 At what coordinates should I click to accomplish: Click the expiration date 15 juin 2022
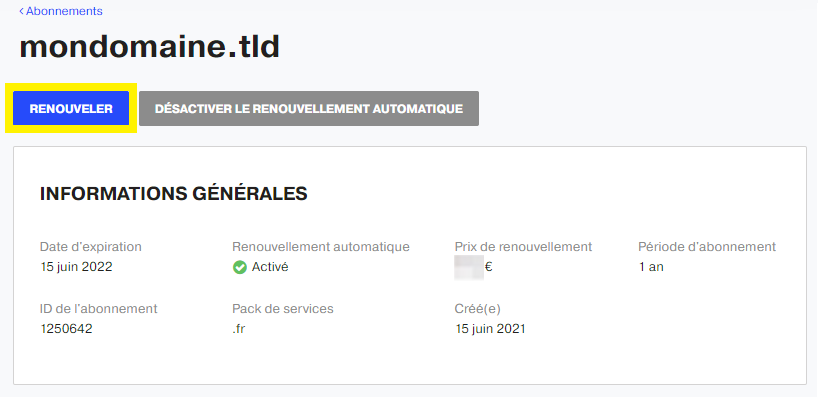[x=76, y=267]
